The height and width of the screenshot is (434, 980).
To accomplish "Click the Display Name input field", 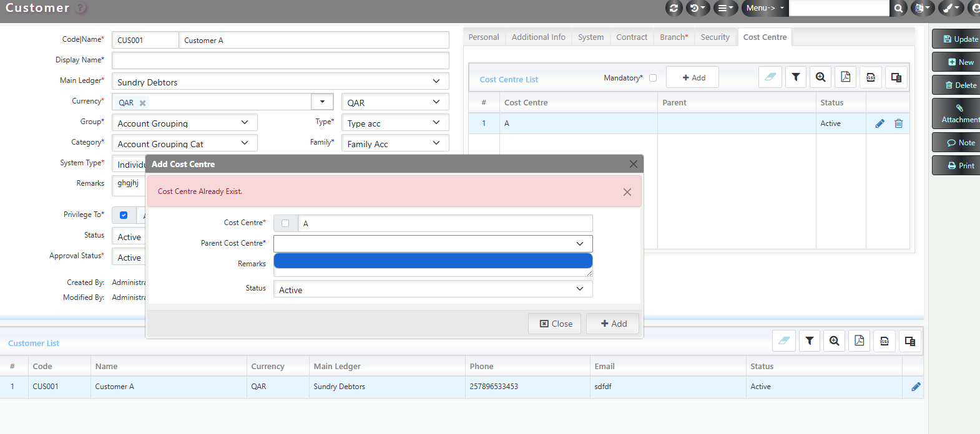I will coord(280,60).
